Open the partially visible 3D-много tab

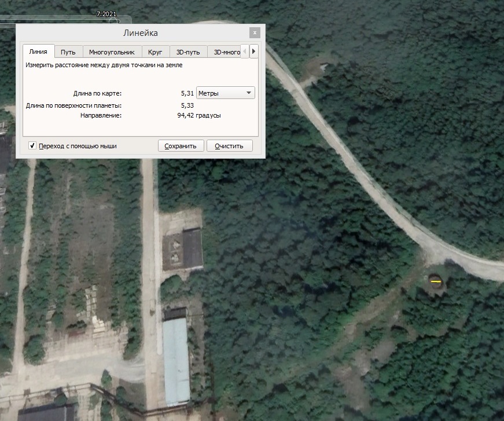226,52
